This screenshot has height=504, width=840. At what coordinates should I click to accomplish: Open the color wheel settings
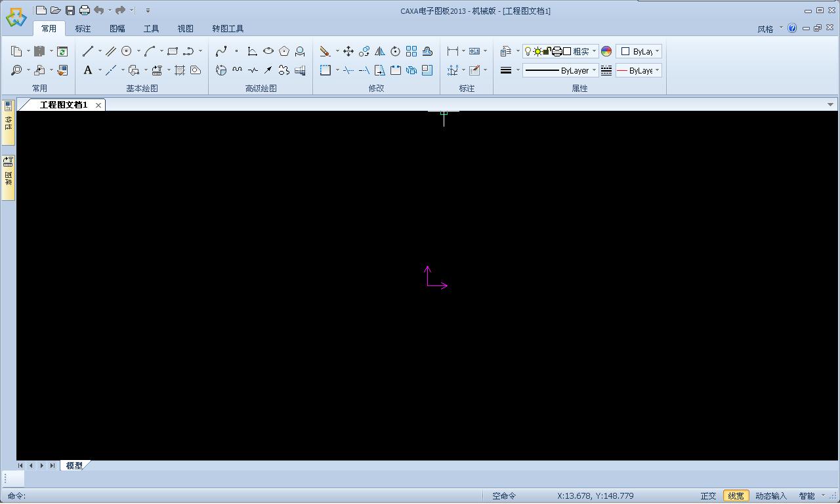pyautogui.click(x=606, y=51)
